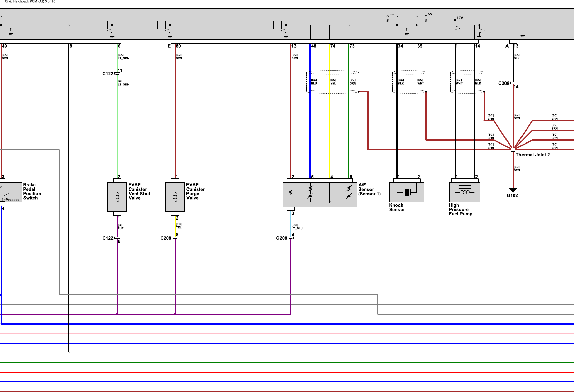Image resolution: width=574 pixels, height=392 pixels.
Task: Click the 12V supply symbol in PCM
Action: [x=455, y=20]
